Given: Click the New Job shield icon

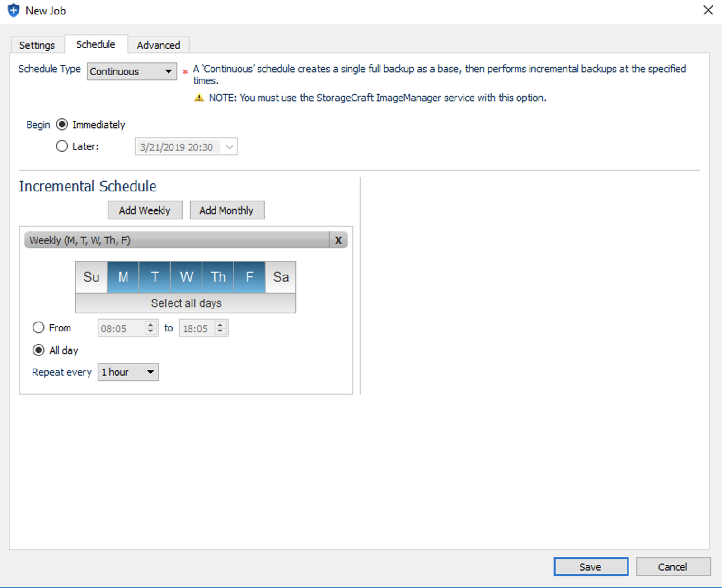Looking at the screenshot, I should [14, 10].
